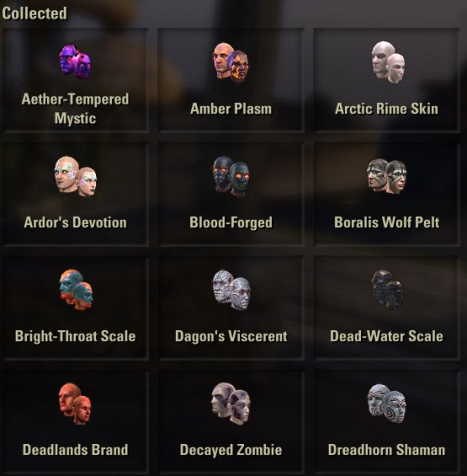The width and height of the screenshot is (467, 476).
Task: Open the Dreadhorn Shaman collectible tile
Action: pyautogui.click(x=387, y=422)
